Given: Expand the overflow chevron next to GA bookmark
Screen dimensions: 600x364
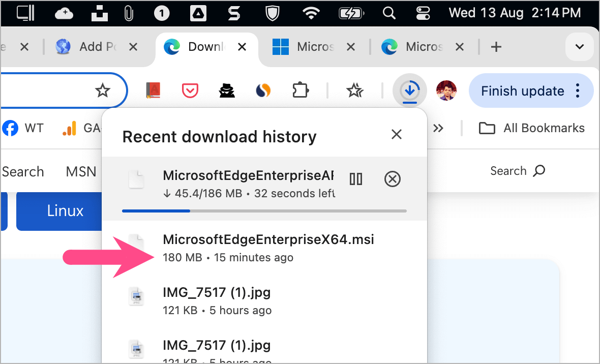Looking at the screenshot, I should tap(438, 128).
